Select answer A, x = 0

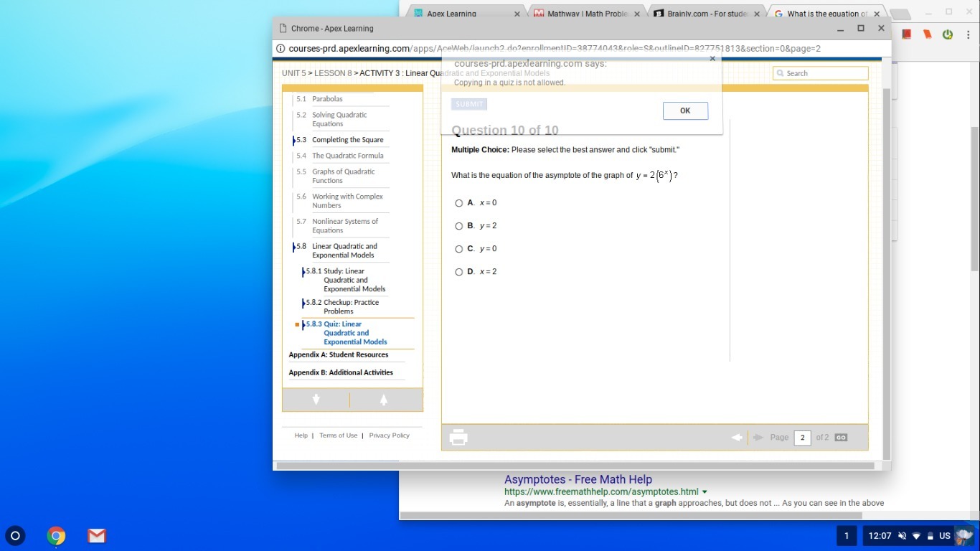point(459,203)
